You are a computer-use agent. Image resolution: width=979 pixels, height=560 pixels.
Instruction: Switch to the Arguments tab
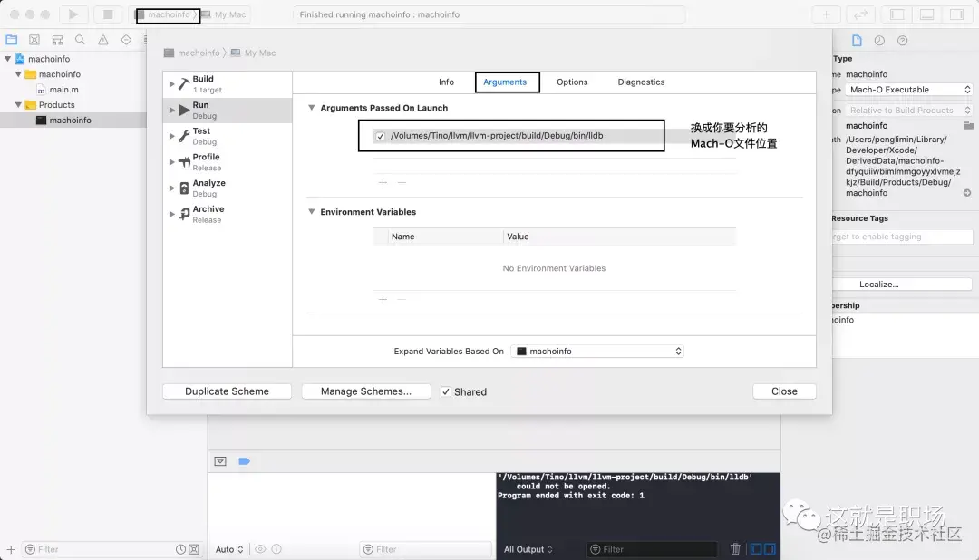[505, 82]
